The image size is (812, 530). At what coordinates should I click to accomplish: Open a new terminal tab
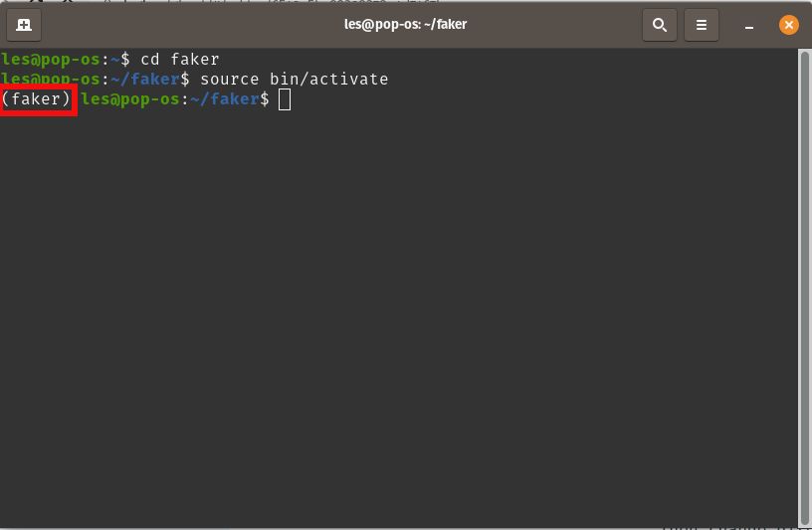(x=24, y=25)
